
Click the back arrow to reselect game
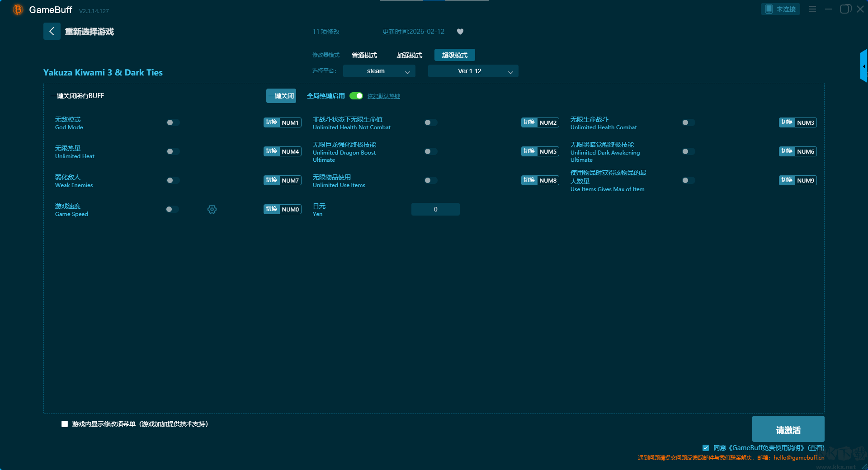[x=52, y=31]
